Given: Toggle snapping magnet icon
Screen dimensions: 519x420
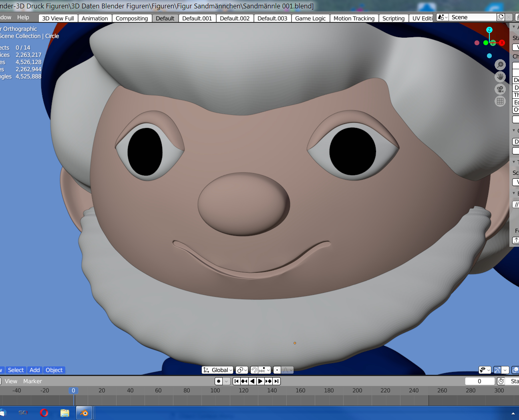Looking at the screenshot, I should click(x=254, y=370).
